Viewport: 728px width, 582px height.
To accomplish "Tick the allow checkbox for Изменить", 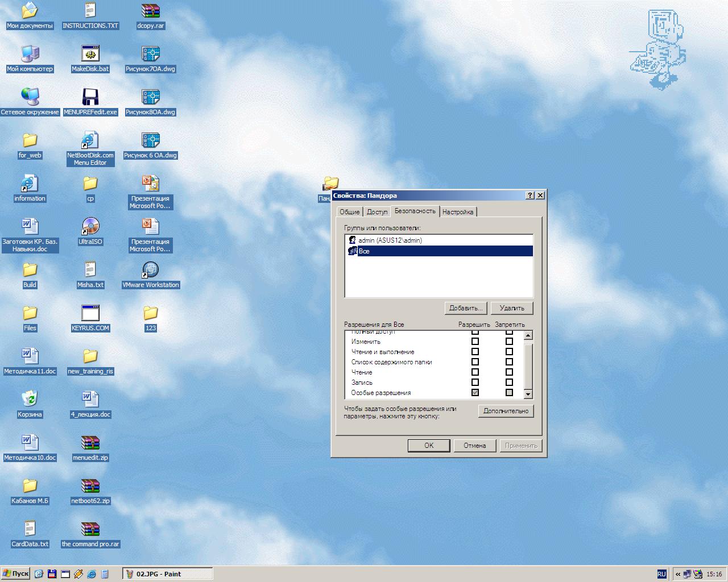I will coord(475,342).
